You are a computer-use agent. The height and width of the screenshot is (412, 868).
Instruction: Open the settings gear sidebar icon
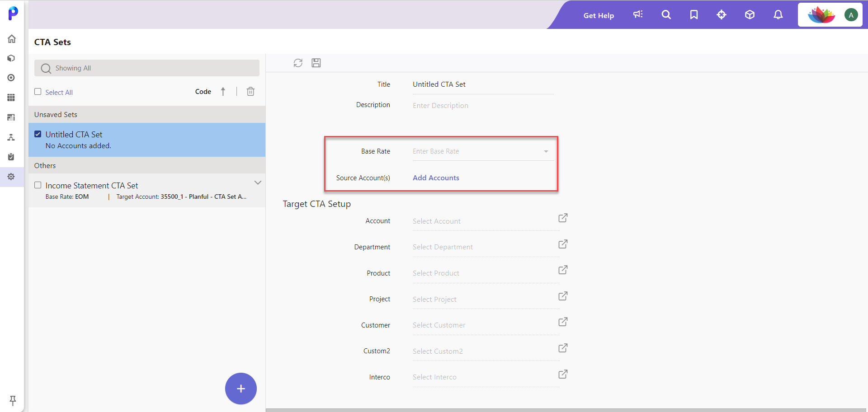pyautogui.click(x=11, y=177)
